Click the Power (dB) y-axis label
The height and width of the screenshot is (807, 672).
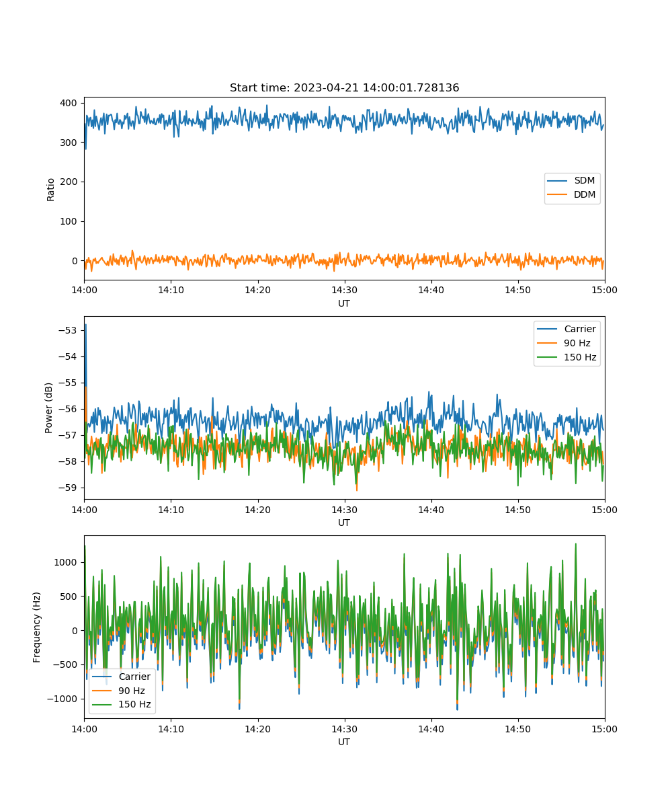pos(49,408)
